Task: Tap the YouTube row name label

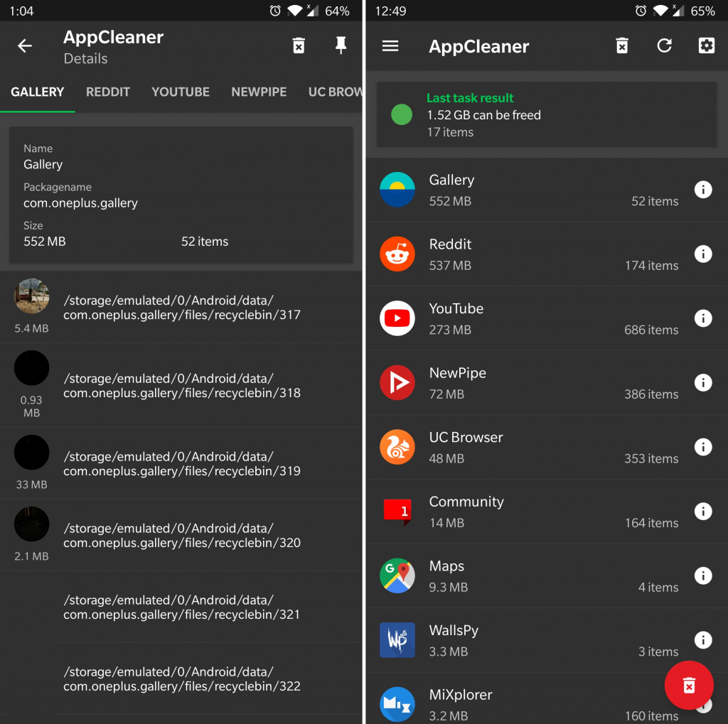Action: [x=456, y=308]
